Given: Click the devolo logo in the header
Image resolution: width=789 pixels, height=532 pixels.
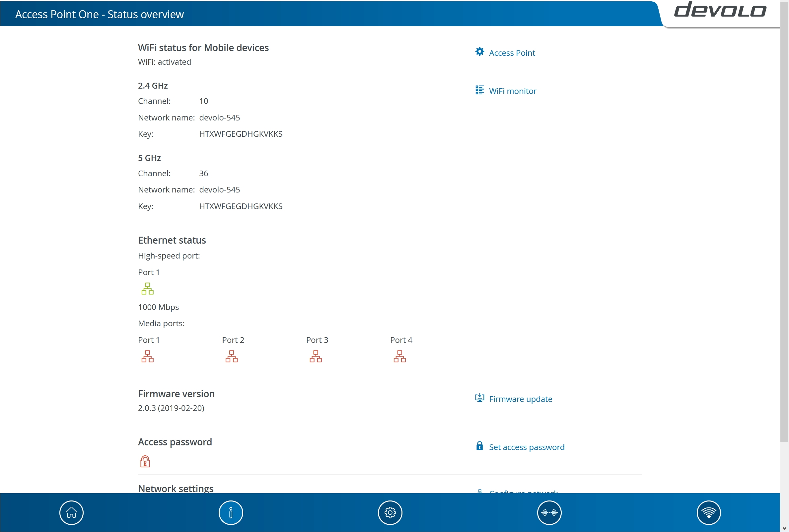Looking at the screenshot, I should pyautogui.click(x=720, y=10).
